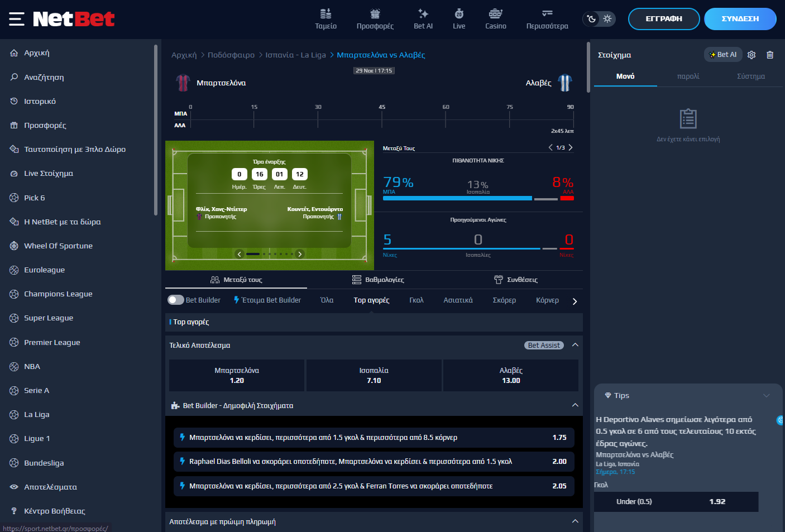Collapse the Τελικό Αποτέλεσμα market

(575, 345)
